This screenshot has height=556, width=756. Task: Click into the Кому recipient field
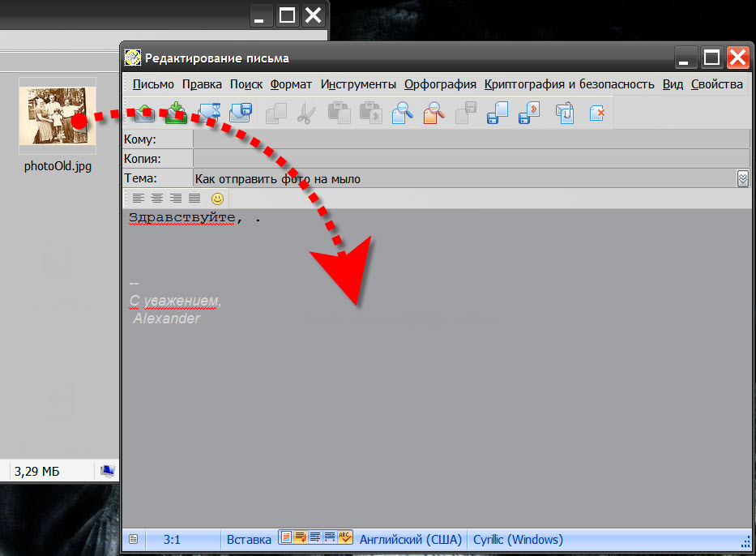coord(472,139)
